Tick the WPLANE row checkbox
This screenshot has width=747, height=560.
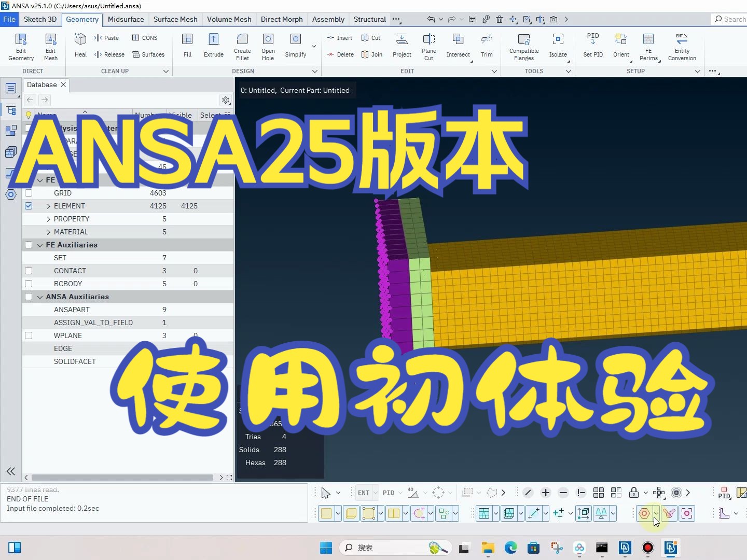(29, 335)
